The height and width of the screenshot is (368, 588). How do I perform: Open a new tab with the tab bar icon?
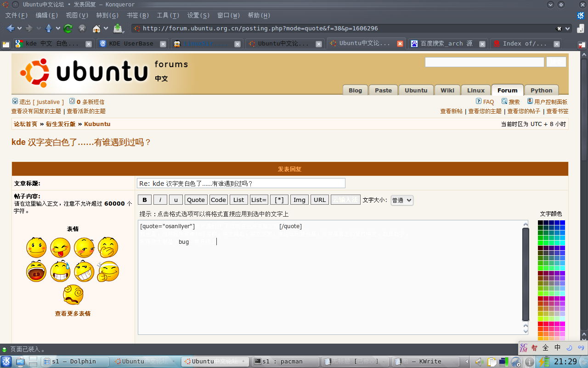coord(6,44)
